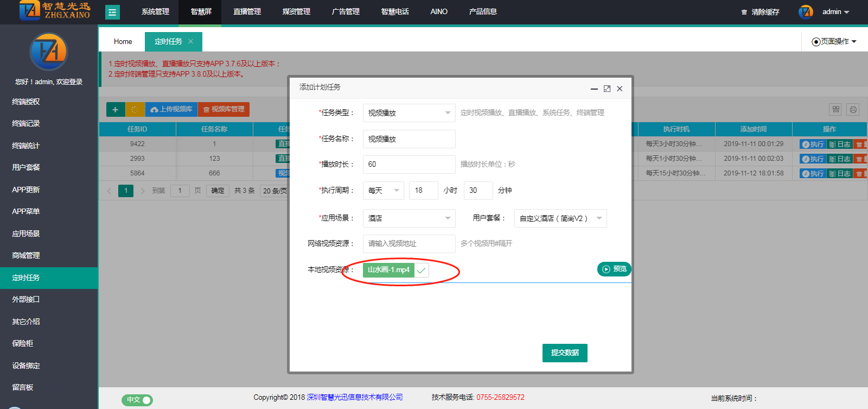Click the yellow refresh spinner icon
Screen dimensions: 868x409
point(135,110)
